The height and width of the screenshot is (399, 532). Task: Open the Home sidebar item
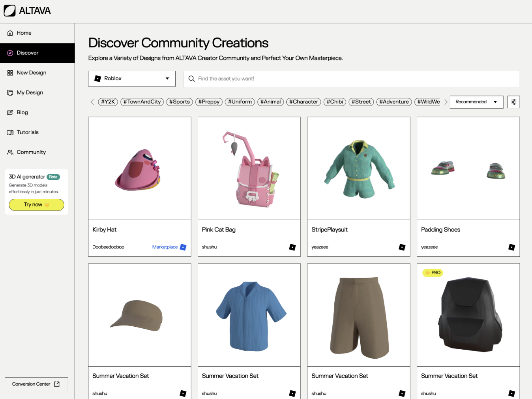tap(37, 33)
